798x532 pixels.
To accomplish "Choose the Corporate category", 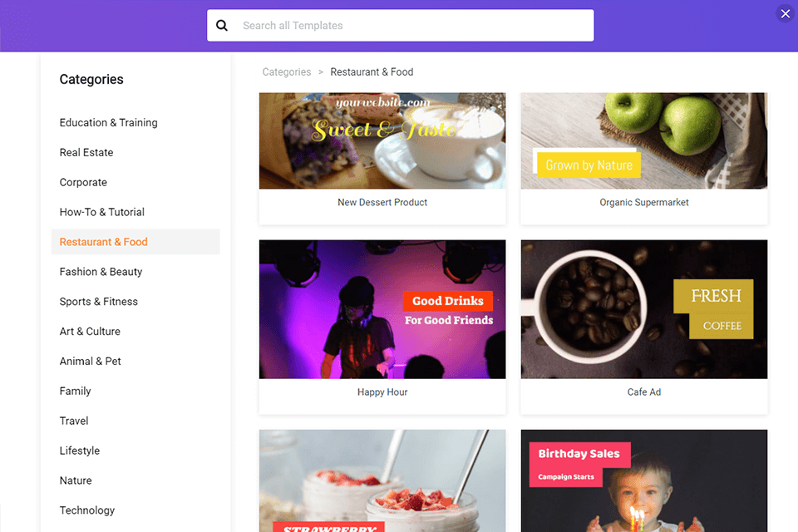I will (x=83, y=182).
